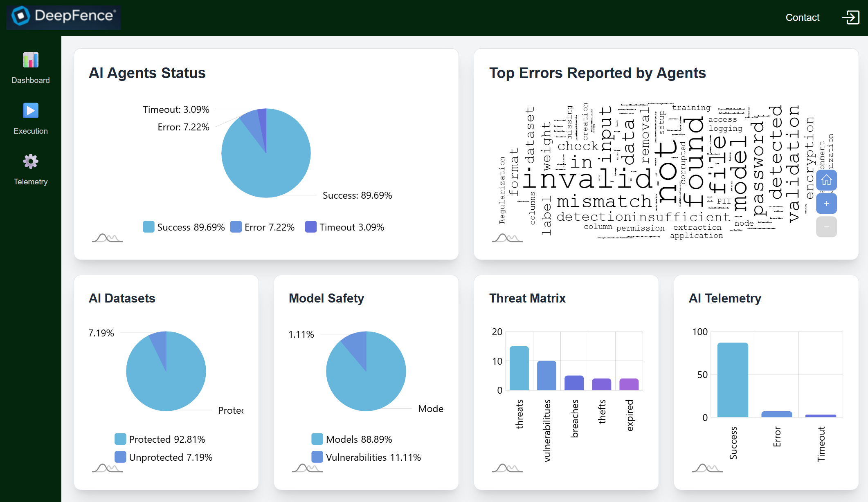Toggle the Timeout 3.09% legend entry

pyautogui.click(x=344, y=227)
